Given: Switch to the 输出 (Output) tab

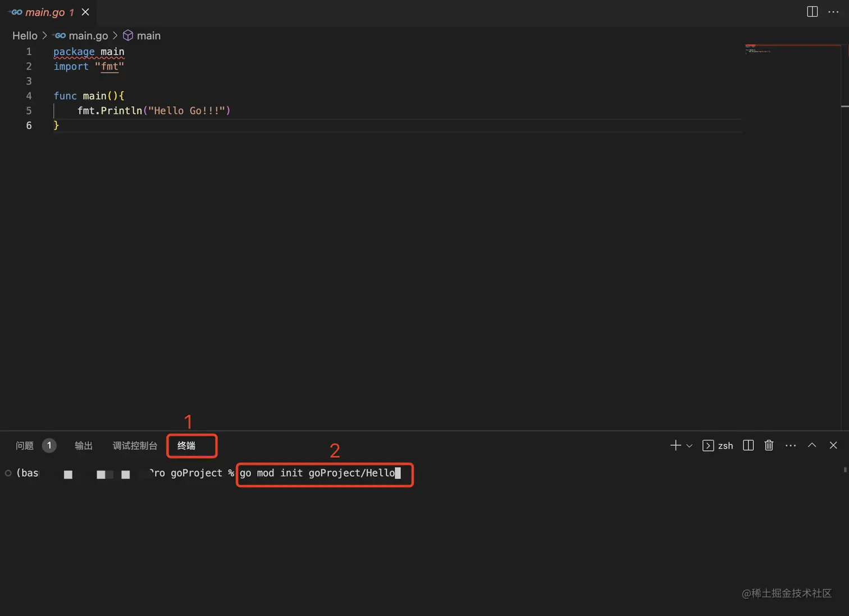Looking at the screenshot, I should [84, 445].
